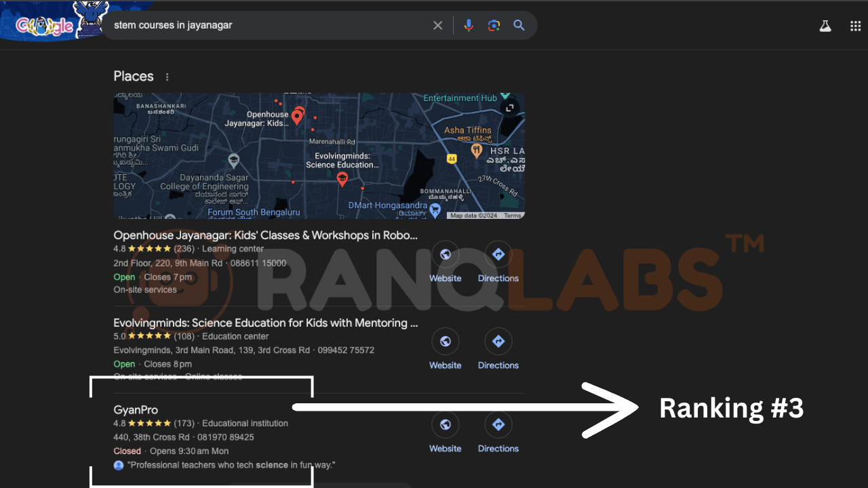The image size is (868, 488).
Task: Open Places more options menu
Action: pyautogui.click(x=167, y=77)
